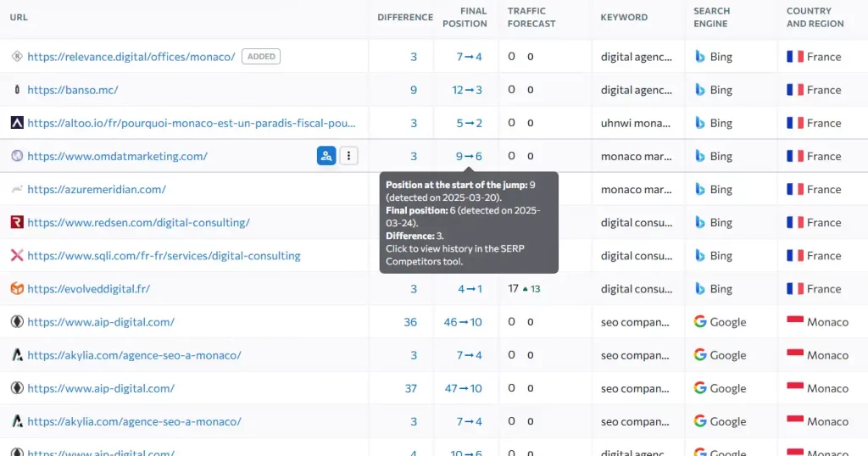Click the 4→1 final position value
Viewport: 868px width, 456px height.
(470, 289)
